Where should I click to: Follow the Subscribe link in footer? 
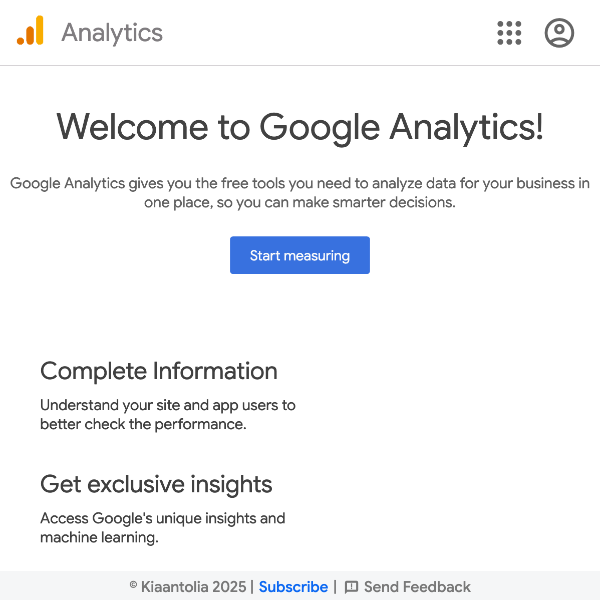293,587
